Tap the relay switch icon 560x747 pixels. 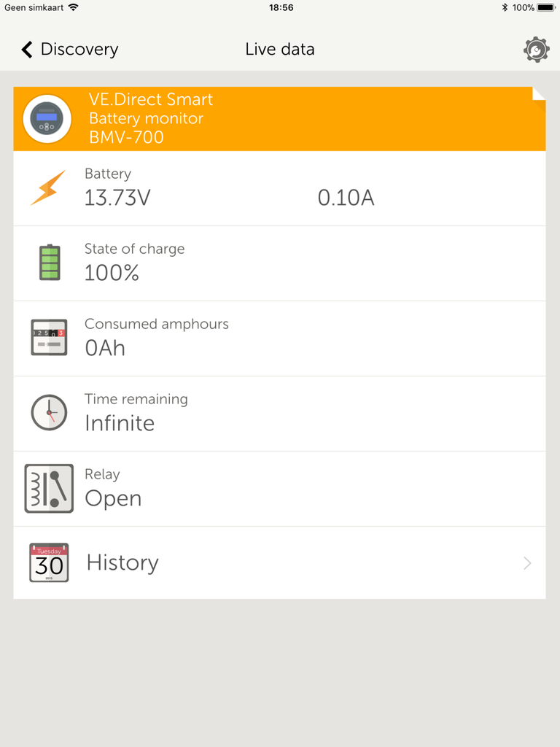tap(49, 488)
